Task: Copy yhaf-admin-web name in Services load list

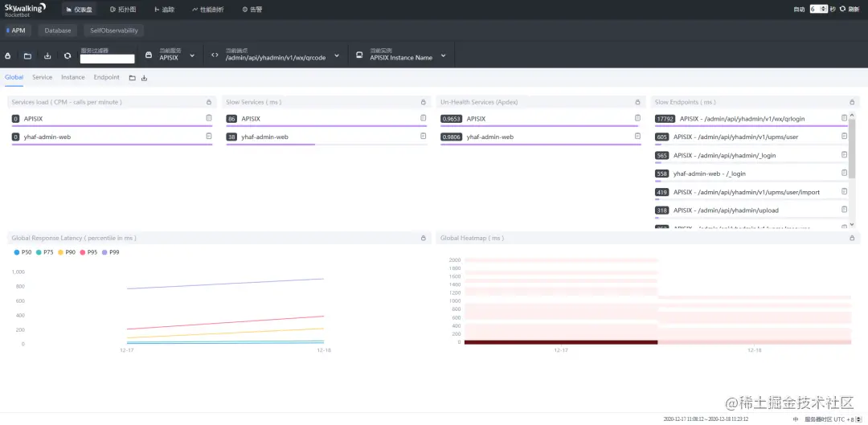Action: tap(209, 136)
